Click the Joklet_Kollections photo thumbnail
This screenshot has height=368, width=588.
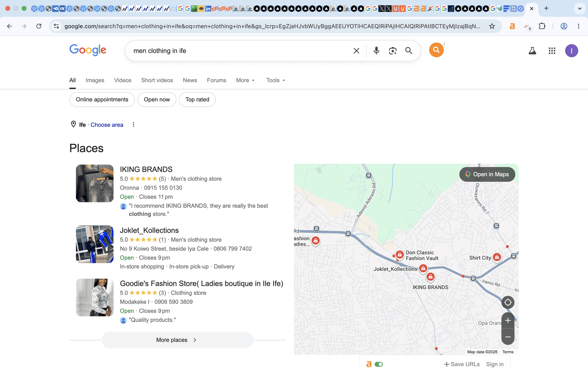95,244
